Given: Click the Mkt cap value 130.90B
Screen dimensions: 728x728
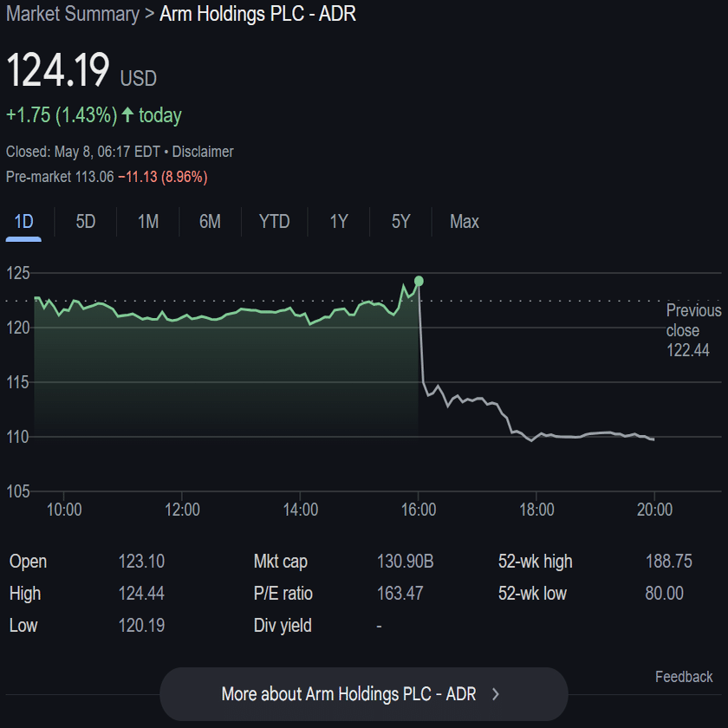Looking at the screenshot, I should pos(403,562).
